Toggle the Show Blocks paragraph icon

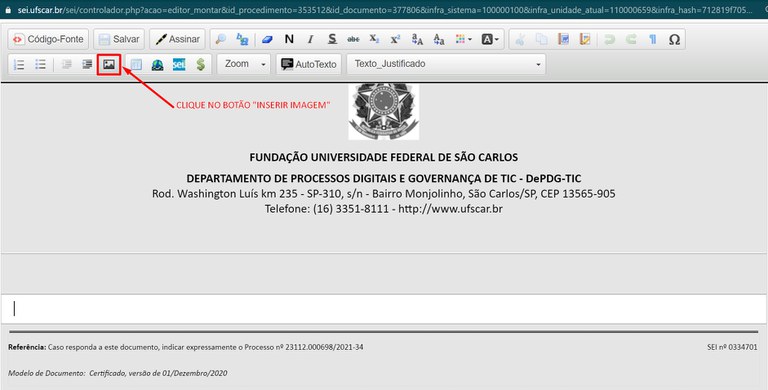pos(652,39)
